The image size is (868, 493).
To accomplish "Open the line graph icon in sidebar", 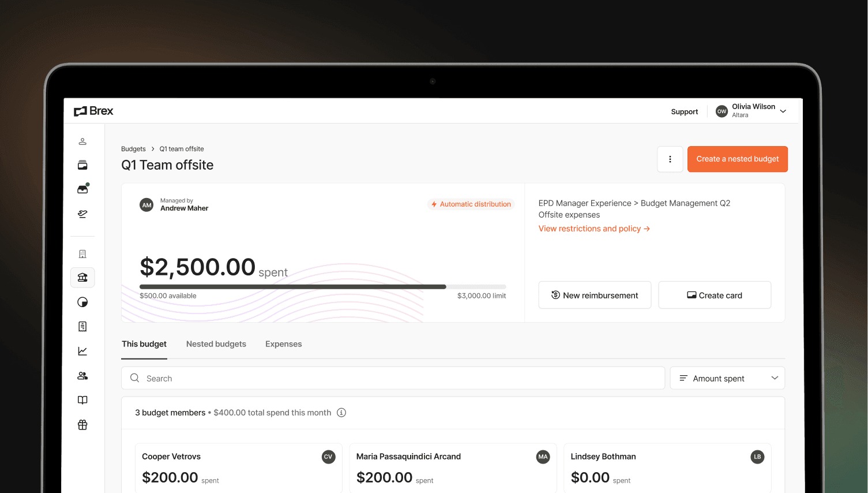I will coord(82,351).
